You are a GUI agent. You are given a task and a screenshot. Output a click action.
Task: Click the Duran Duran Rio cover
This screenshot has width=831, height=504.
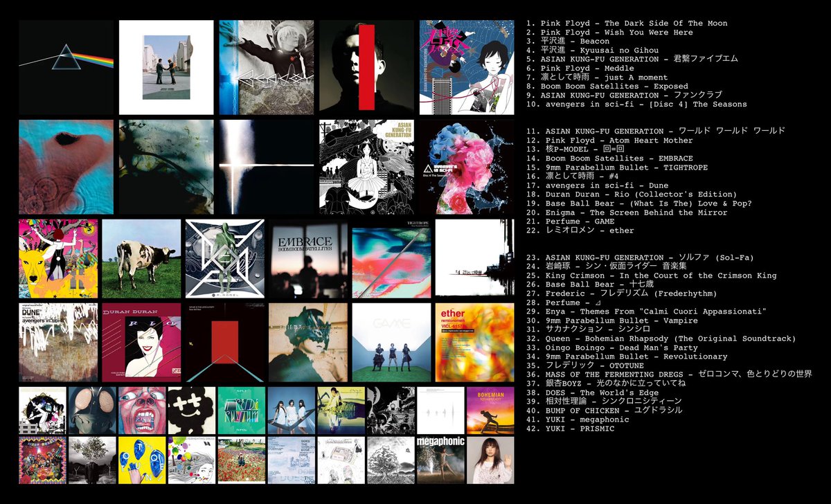pos(141,342)
